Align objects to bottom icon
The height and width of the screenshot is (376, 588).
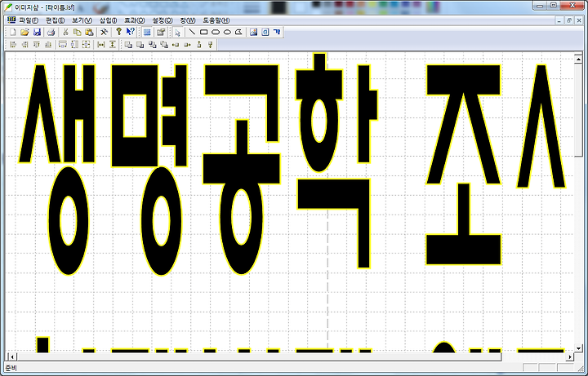click(48, 45)
